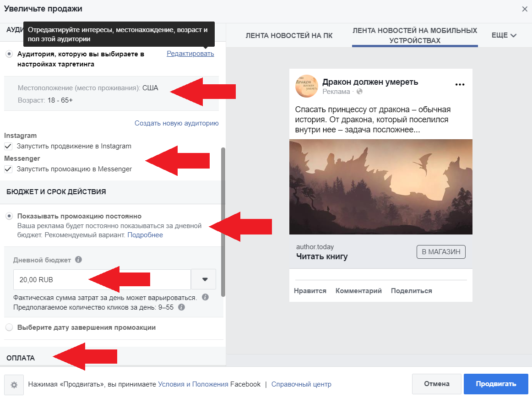Switch to Лента новостей на ПК tab
This screenshot has height=398, width=532.
click(x=289, y=35)
